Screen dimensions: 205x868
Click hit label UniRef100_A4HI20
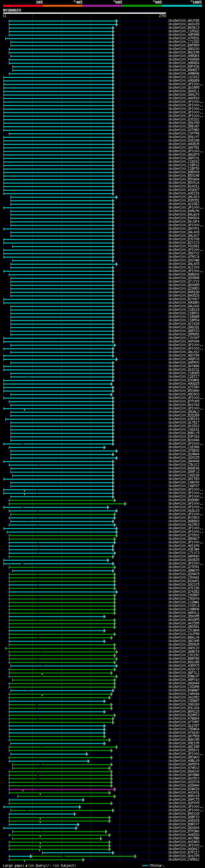[184, 648]
